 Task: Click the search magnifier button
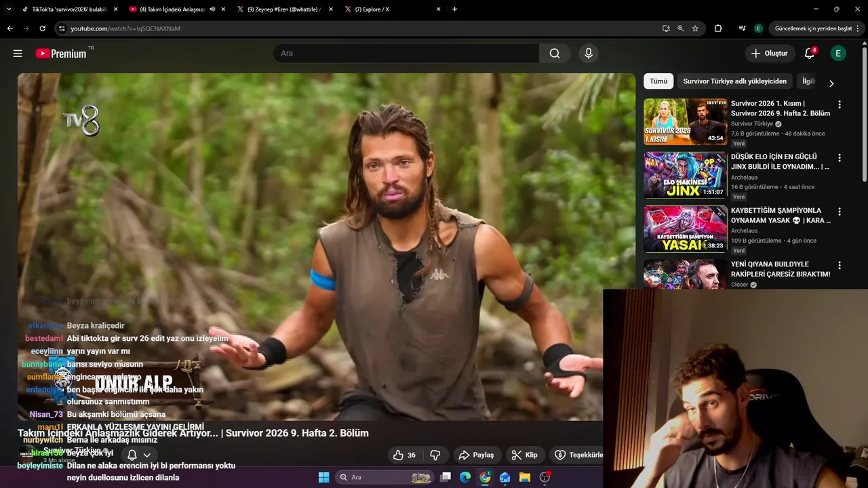(555, 54)
